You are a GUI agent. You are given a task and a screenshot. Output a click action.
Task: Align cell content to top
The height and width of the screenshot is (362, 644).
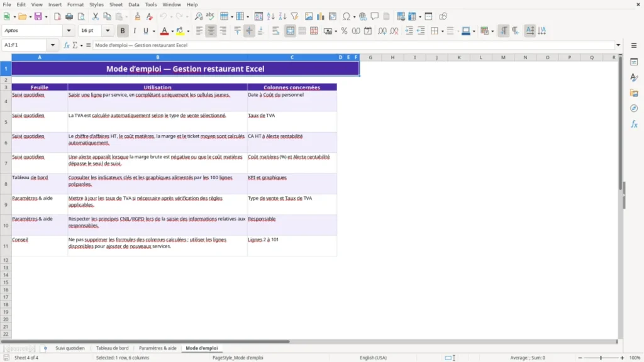pyautogui.click(x=237, y=31)
